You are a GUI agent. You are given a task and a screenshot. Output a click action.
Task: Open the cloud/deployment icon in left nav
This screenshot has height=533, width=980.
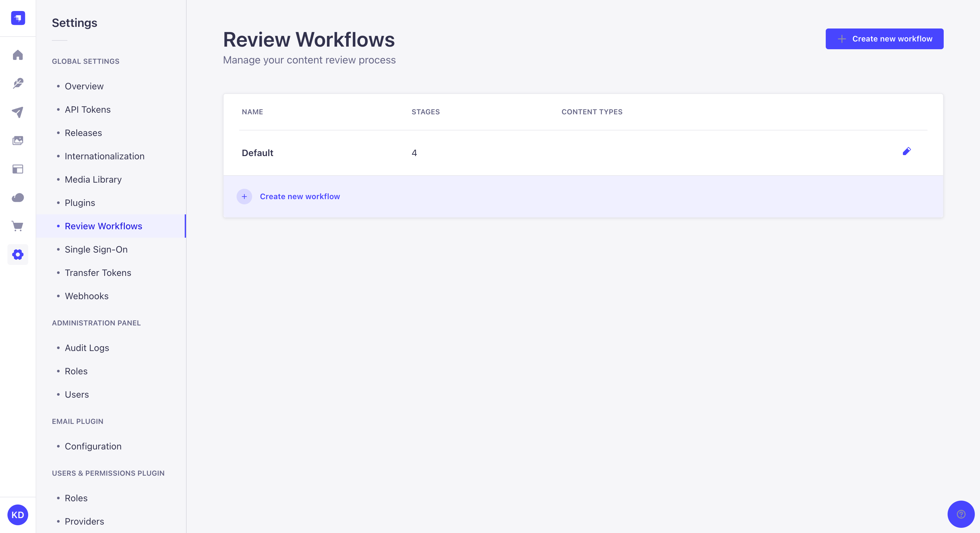[18, 198]
